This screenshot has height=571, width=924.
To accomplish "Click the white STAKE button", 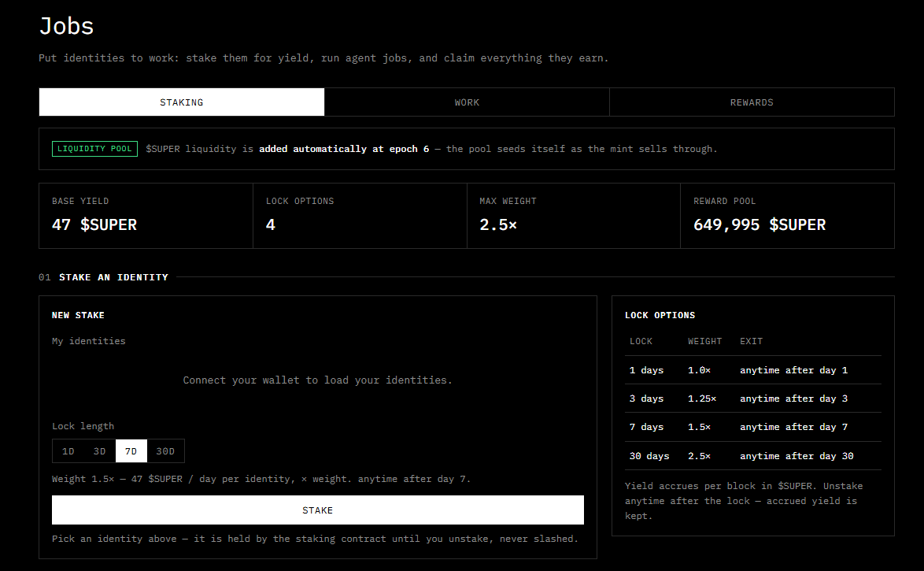I will click(x=318, y=510).
